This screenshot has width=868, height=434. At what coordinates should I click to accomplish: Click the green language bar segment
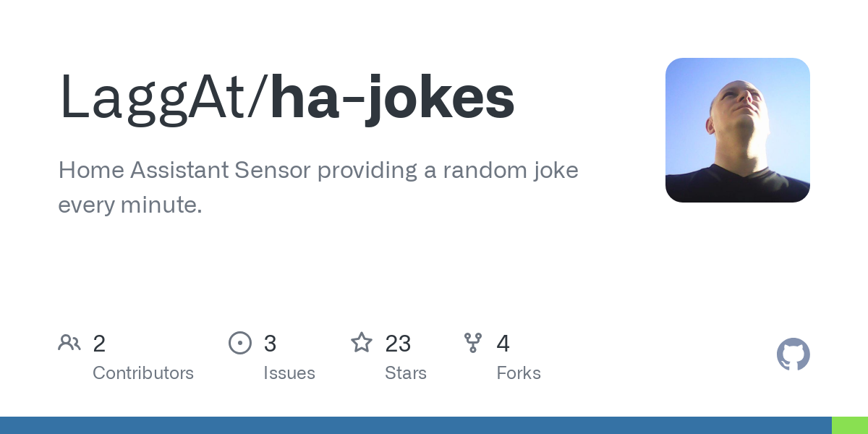[850, 425]
